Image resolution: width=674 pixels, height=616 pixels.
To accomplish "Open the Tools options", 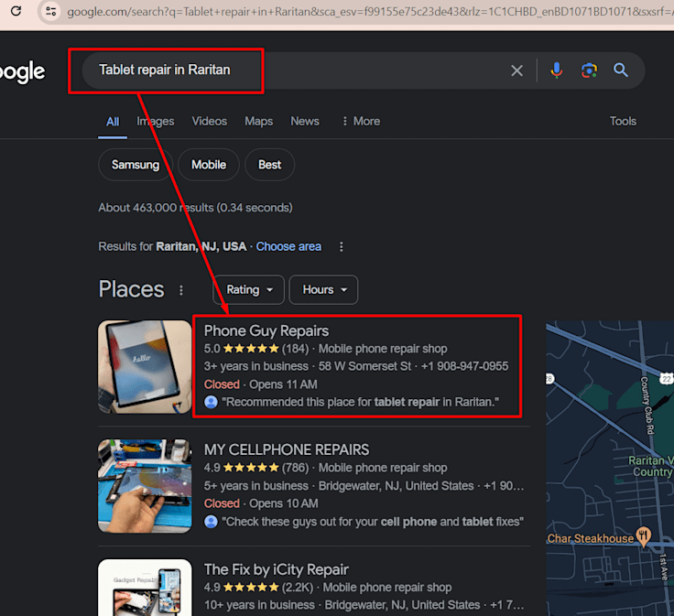I will (x=623, y=121).
